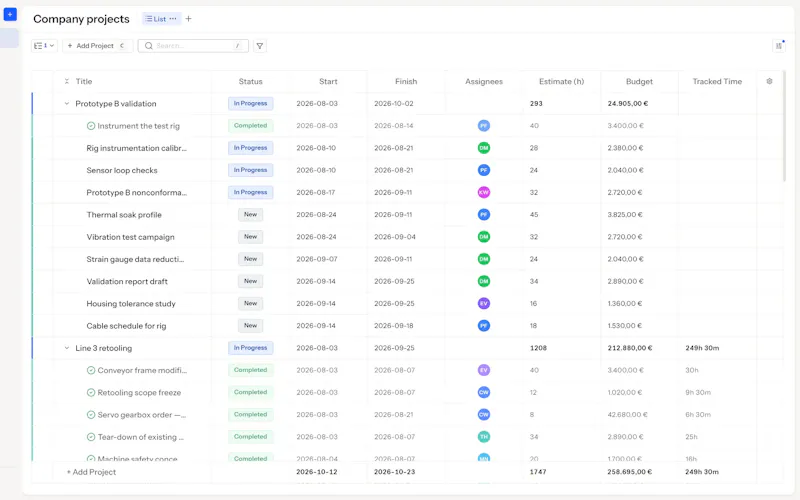This screenshot has width=800, height=500.
Task: Click tracked time 249h 30m of Line 3 retooling
Action: [702, 348]
